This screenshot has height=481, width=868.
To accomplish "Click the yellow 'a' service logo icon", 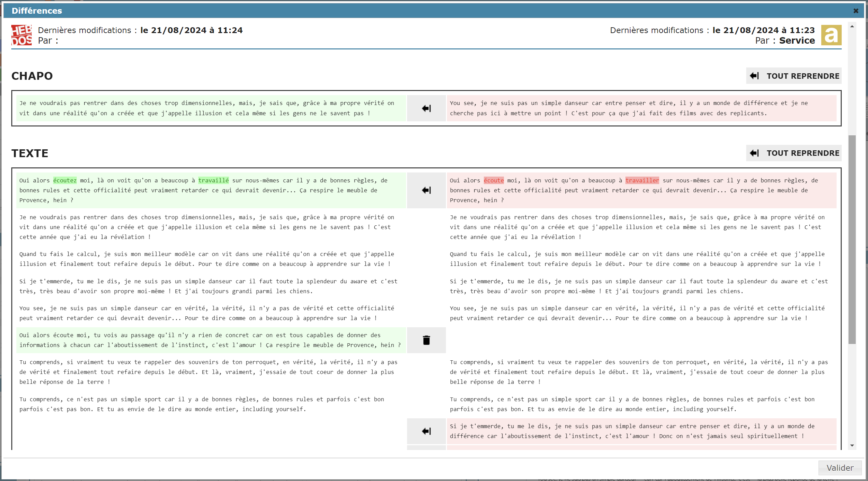I will pyautogui.click(x=831, y=35).
